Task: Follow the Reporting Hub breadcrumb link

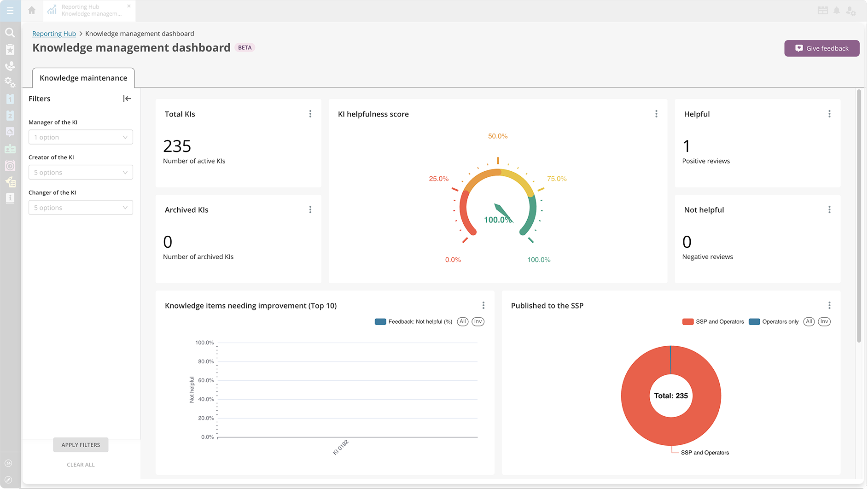Action: (54, 34)
